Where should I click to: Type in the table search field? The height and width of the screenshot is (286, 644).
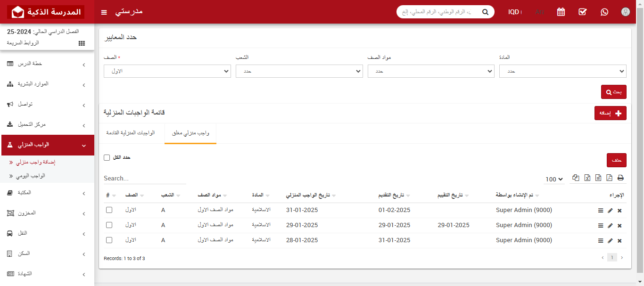(x=141, y=178)
